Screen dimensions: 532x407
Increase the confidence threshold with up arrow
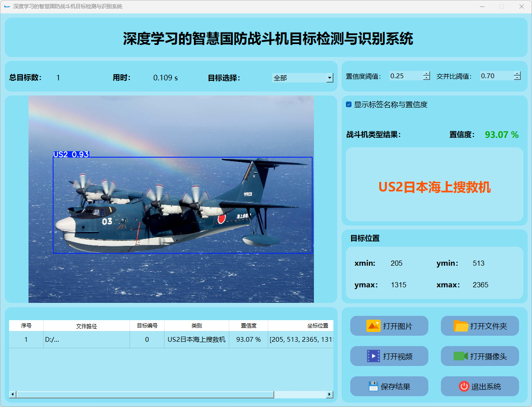(x=427, y=73)
